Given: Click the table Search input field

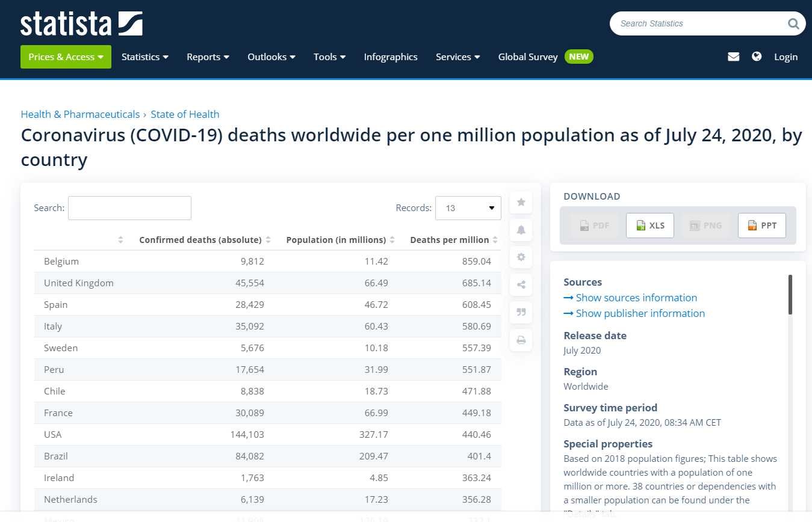Looking at the screenshot, I should pos(129,208).
